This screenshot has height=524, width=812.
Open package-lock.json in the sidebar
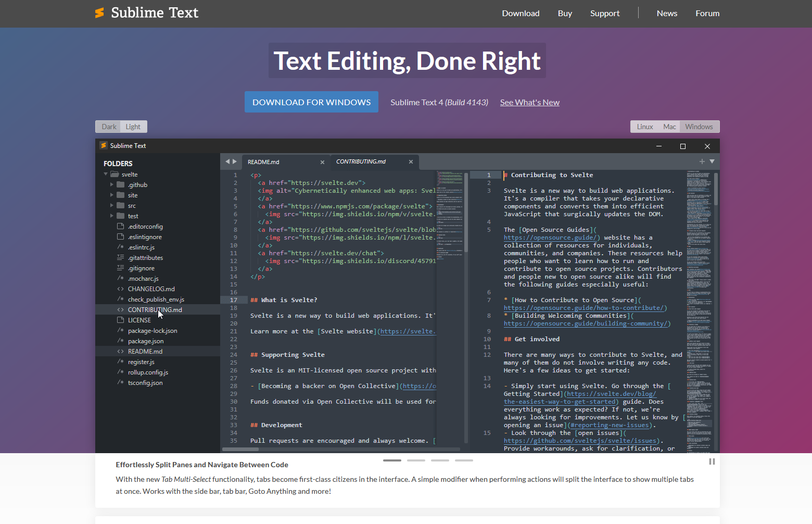click(158, 331)
